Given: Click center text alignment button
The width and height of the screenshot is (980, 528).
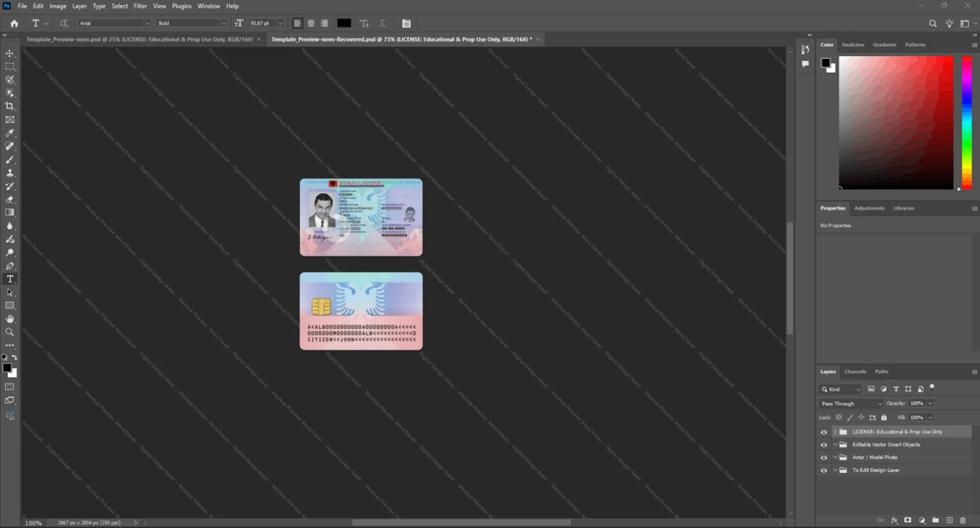Looking at the screenshot, I should point(311,23).
